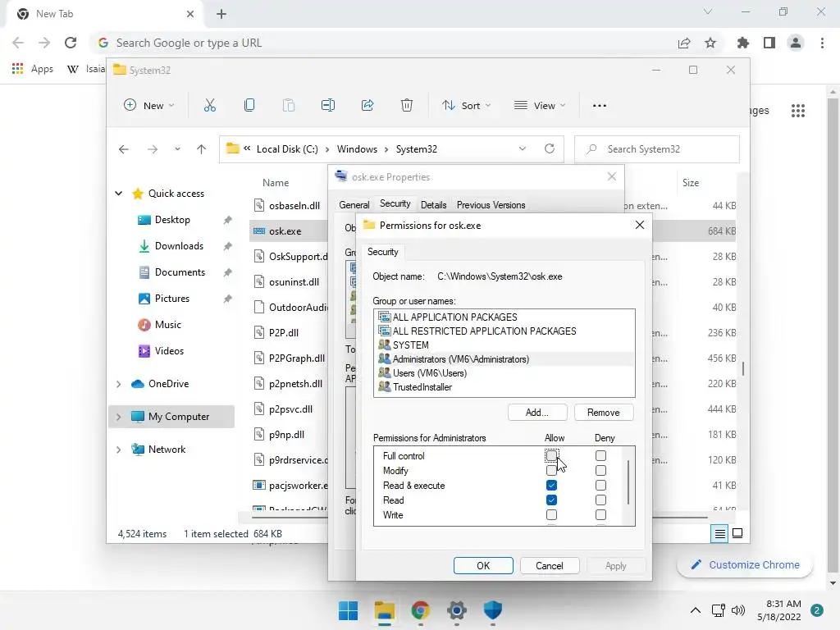The width and height of the screenshot is (840, 630).
Task: Open Chrome's three-dot menu
Action: [x=822, y=43]
